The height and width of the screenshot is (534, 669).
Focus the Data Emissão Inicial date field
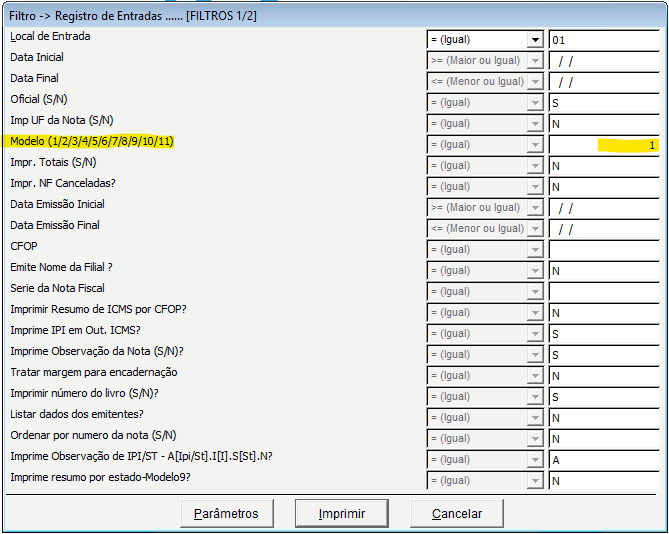point(604,208)
